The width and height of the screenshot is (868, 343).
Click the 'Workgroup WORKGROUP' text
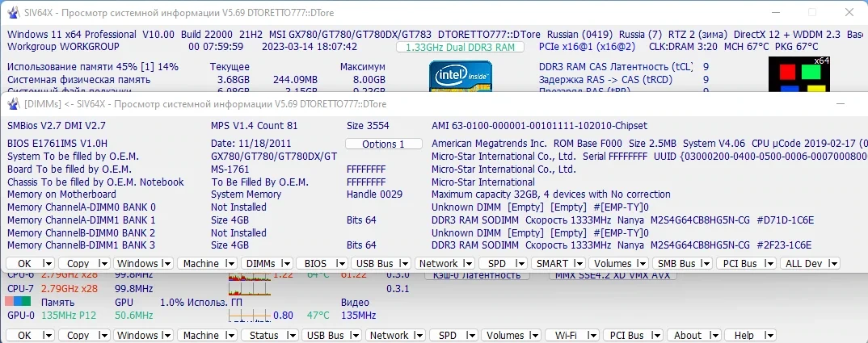(x=63, y=47)
